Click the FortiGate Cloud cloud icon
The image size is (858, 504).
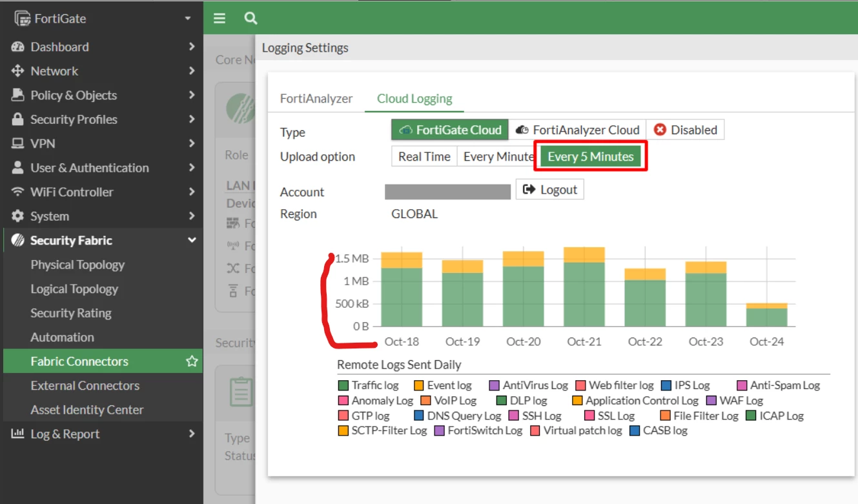coord(405,130)
